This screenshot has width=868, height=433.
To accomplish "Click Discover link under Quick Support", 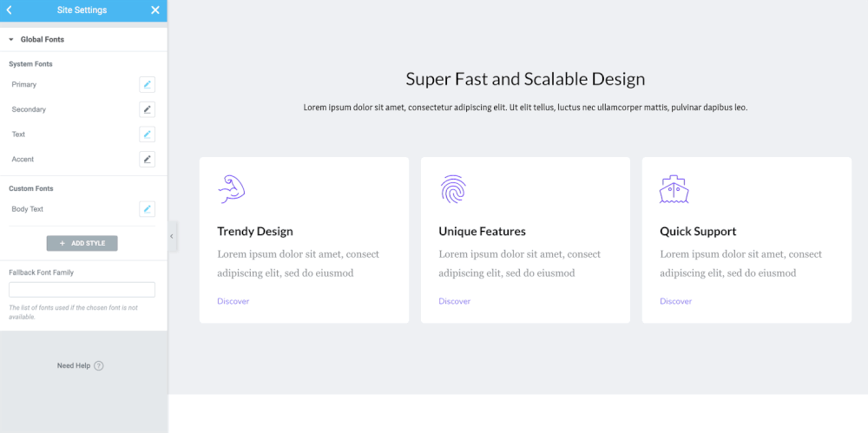I will [x=676, y=301].
